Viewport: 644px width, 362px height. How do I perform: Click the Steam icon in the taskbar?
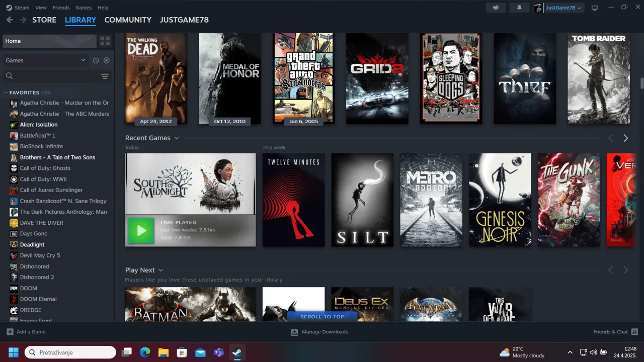[237, 352]
